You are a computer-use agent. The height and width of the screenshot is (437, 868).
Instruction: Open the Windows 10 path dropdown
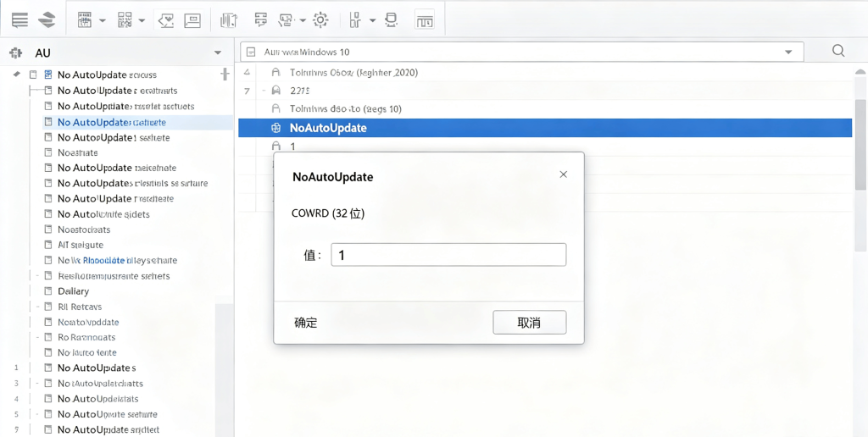(788, 52)
